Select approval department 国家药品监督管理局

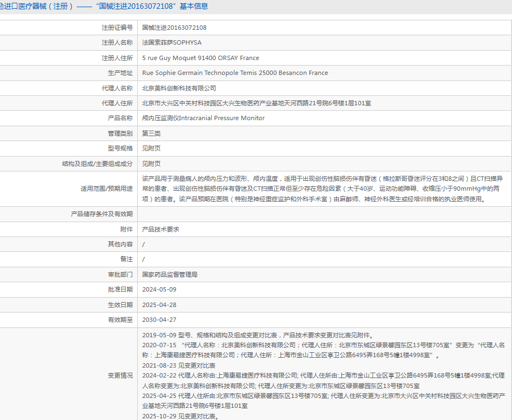click(169, 274)
